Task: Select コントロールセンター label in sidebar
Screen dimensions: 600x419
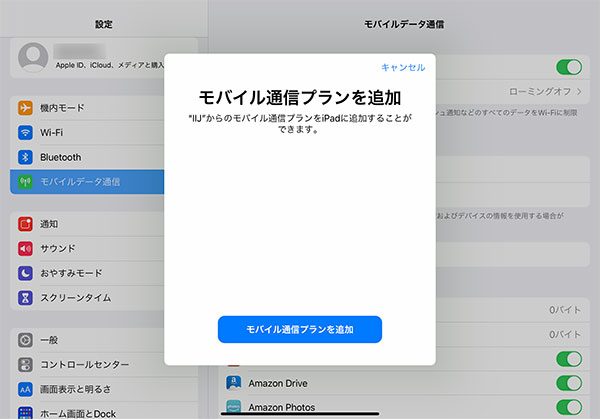Action: point(84,365)
